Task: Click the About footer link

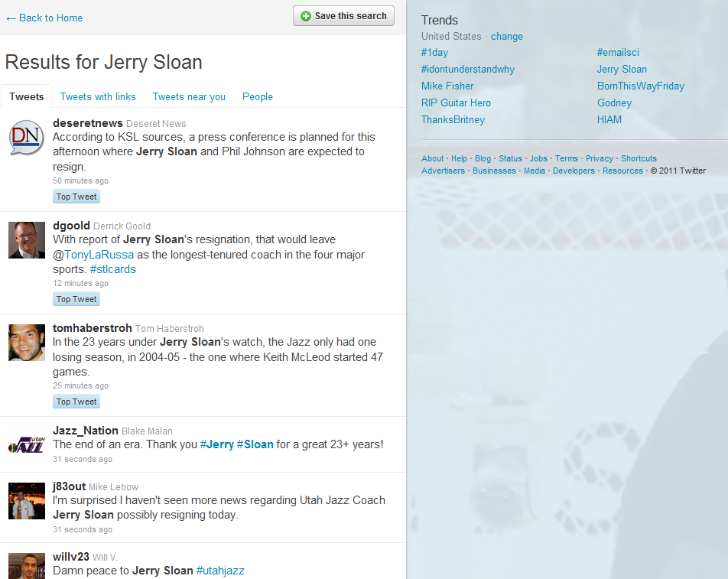Action: tap(432, 158)
